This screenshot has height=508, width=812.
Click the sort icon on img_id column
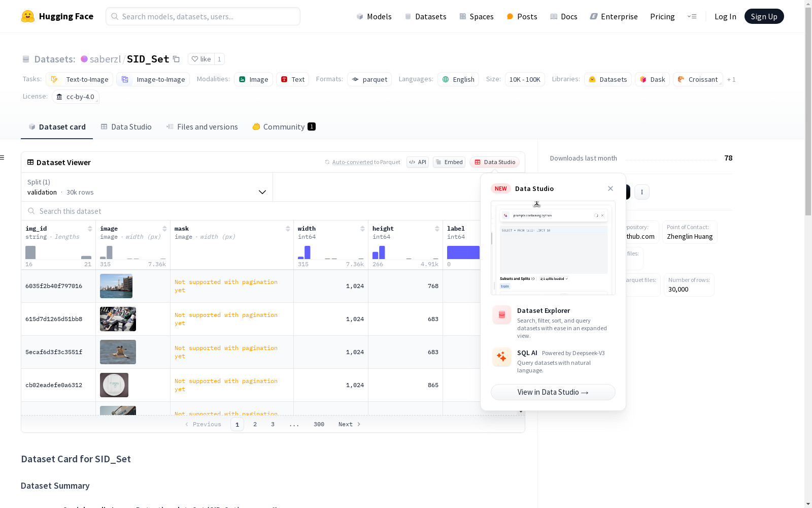(x=90, y=229)
